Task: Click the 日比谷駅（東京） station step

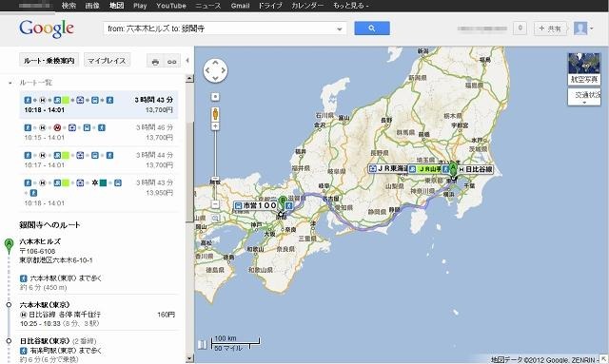Action: (45, 341)
